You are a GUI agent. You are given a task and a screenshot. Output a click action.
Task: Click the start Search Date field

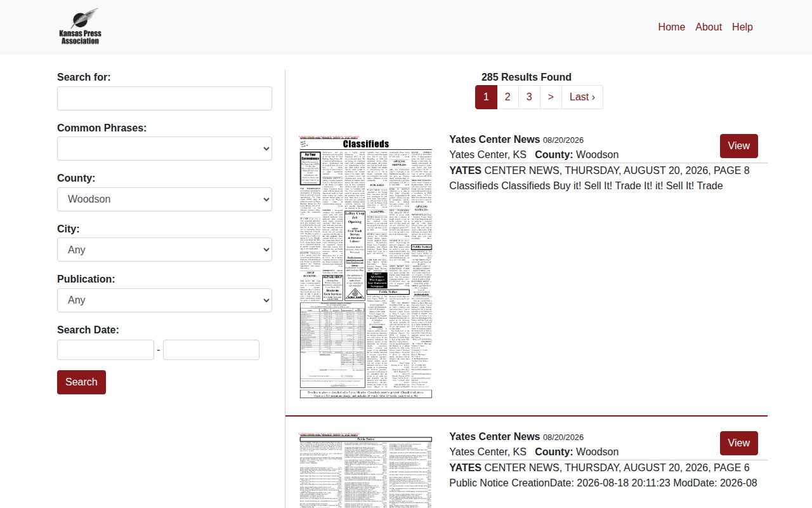tap(105, 350)
